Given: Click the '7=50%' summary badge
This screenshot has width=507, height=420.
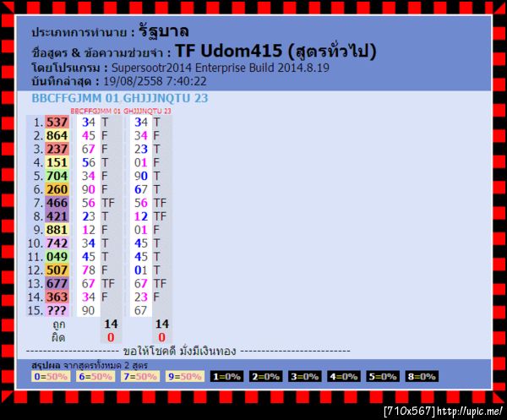Looking at the screenshot, I should pos(140,376).
